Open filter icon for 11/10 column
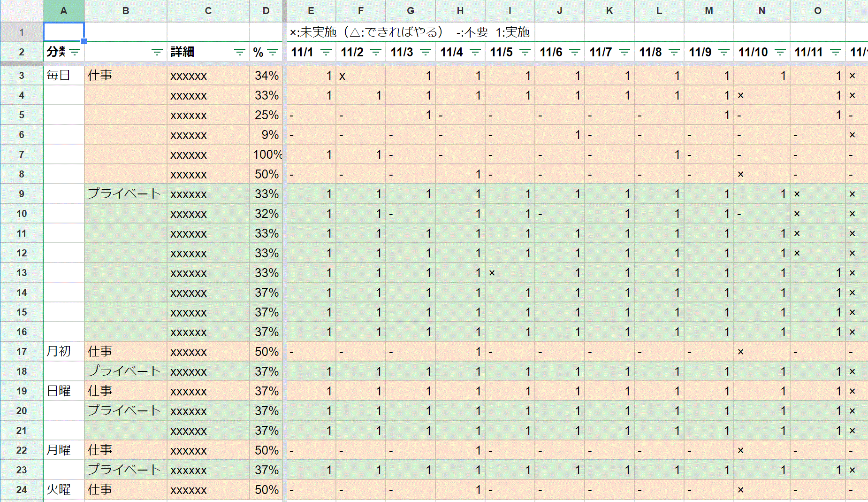Viewport: 868px width, 502px height. [x=780, y=52]
